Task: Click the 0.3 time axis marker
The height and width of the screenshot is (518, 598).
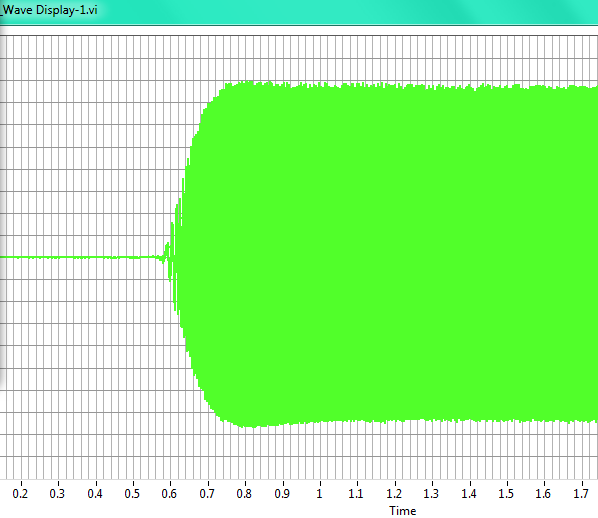Action: pos(57,494)
